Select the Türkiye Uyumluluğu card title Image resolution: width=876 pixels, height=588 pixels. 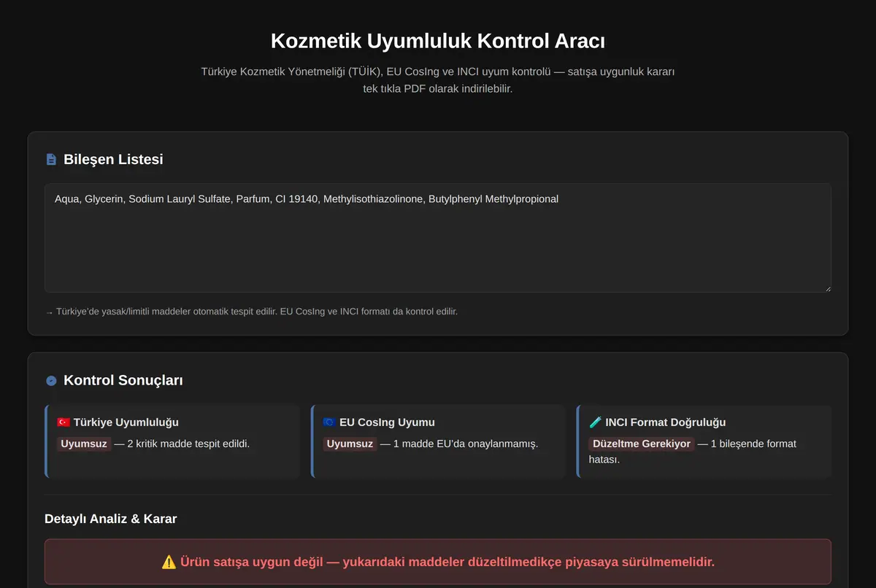(x=126, y=422)
